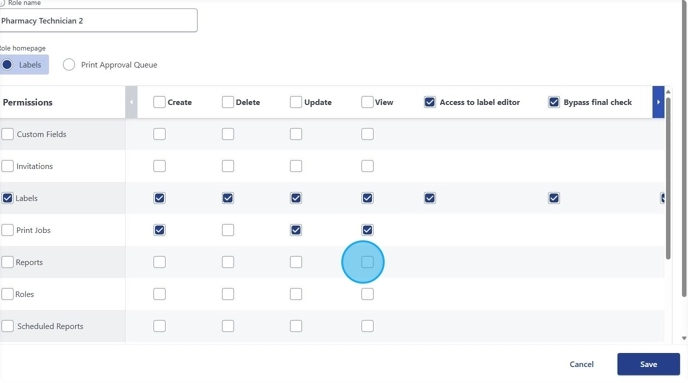Viewport: 688px width, 383px height.
Task: Enable Delete permission for Print Jobs
Action: [228, 230]
